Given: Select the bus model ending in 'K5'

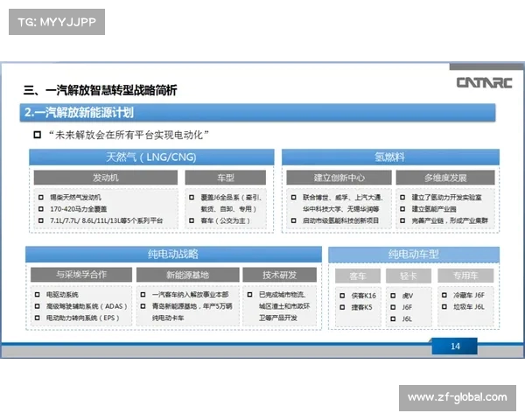Looking at the screenshot, I should click(361, 307).
